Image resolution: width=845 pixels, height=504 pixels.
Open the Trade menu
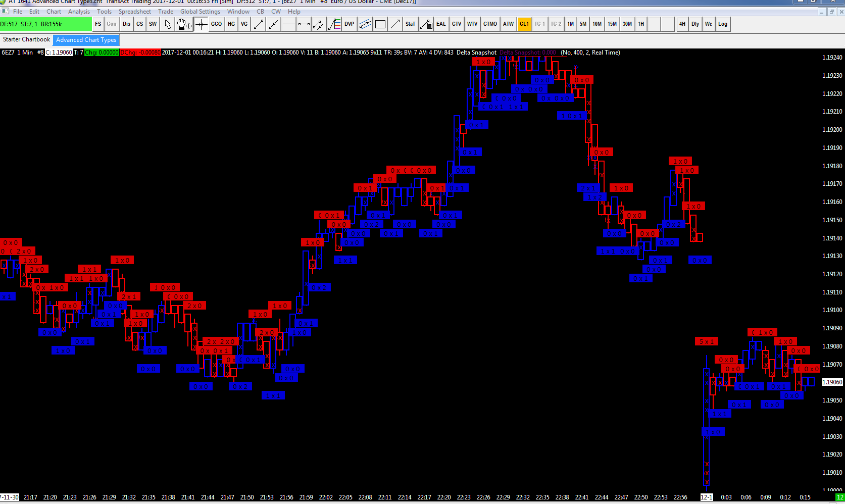[165, 12]
